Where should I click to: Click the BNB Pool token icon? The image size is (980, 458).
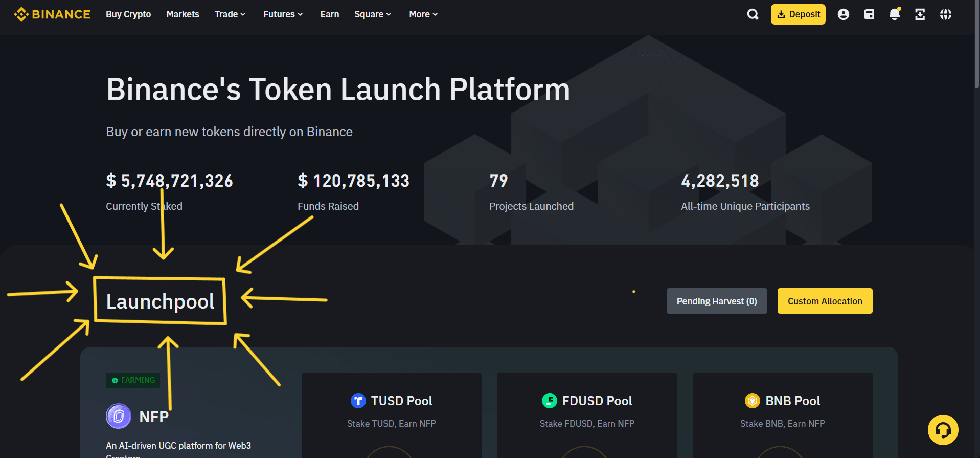point(753,401)
